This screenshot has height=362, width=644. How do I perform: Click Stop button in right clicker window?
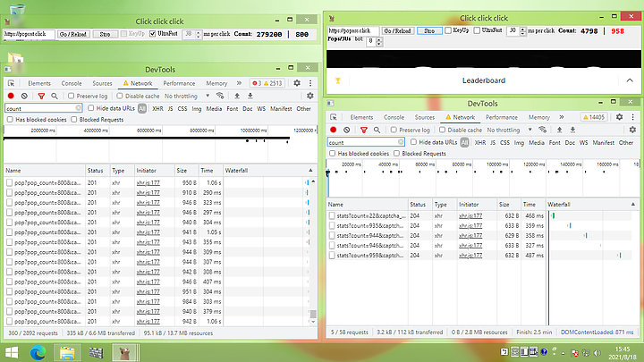click(x=429, y=30)
